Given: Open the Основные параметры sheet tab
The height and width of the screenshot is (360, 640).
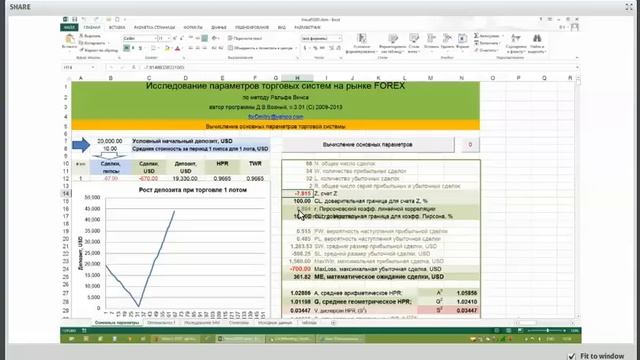Looking at the screenshot, I should (117, 323).
